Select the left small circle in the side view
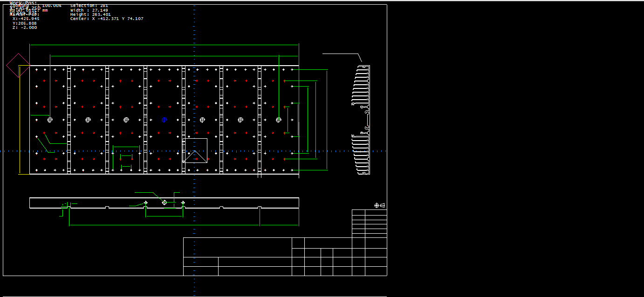644x297 pixels. pyautogui.click(x=146, y=202)
